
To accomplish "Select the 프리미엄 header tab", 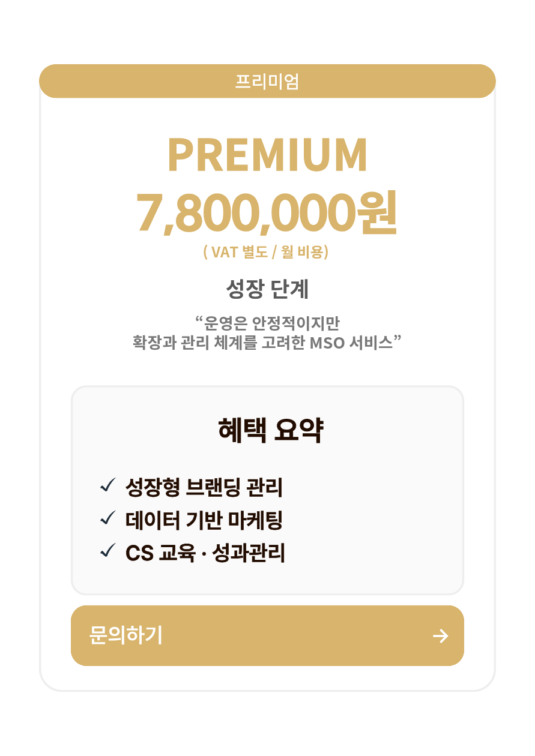I will coord(267,81).
